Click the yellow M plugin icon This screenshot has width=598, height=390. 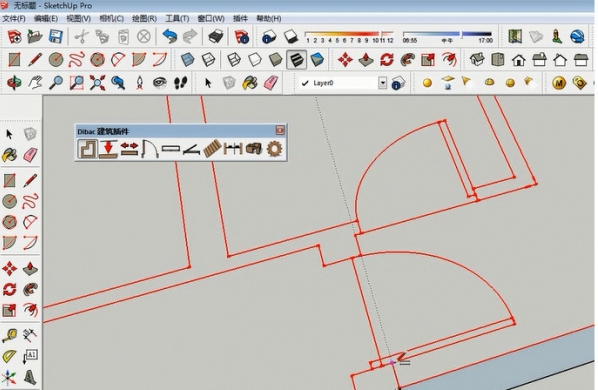click(559, 83)
